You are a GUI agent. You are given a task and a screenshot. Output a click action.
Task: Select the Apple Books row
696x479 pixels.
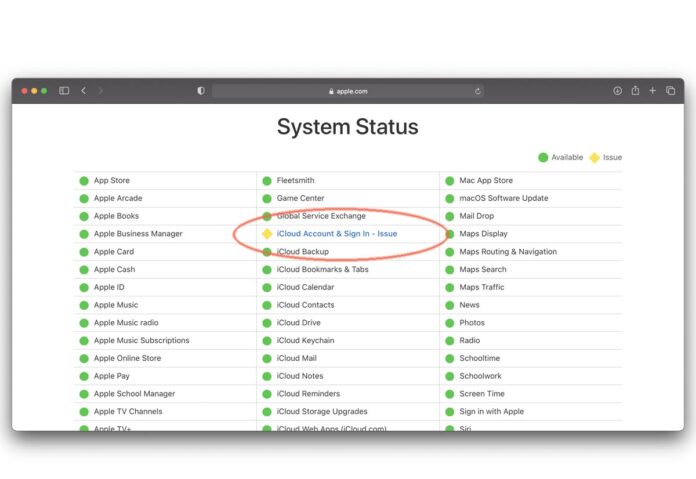[165, 216]
